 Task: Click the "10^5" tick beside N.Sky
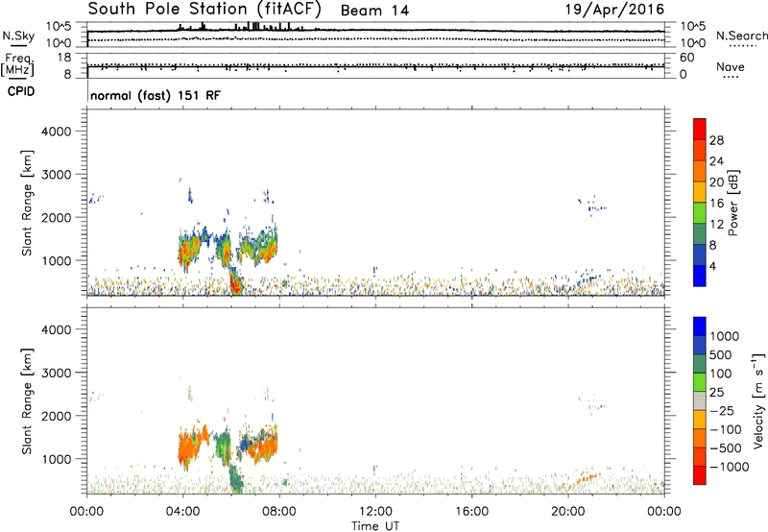click(x=59, y=26)
